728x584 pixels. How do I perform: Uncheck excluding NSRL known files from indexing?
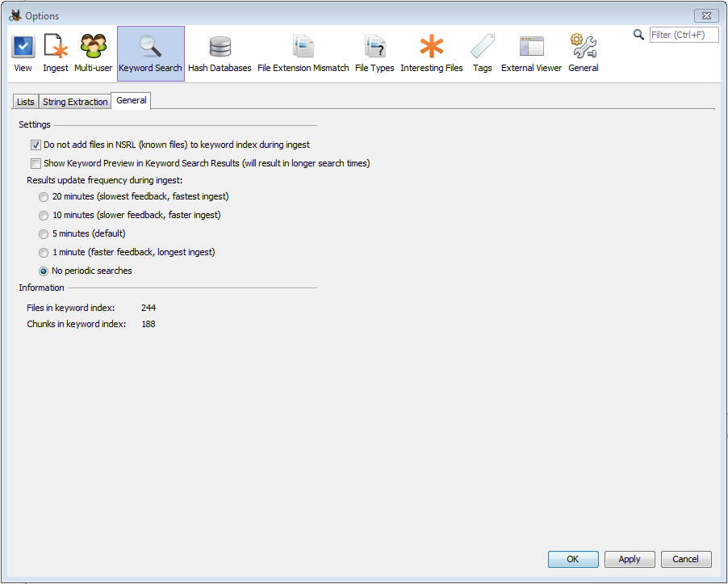point(36,145)
